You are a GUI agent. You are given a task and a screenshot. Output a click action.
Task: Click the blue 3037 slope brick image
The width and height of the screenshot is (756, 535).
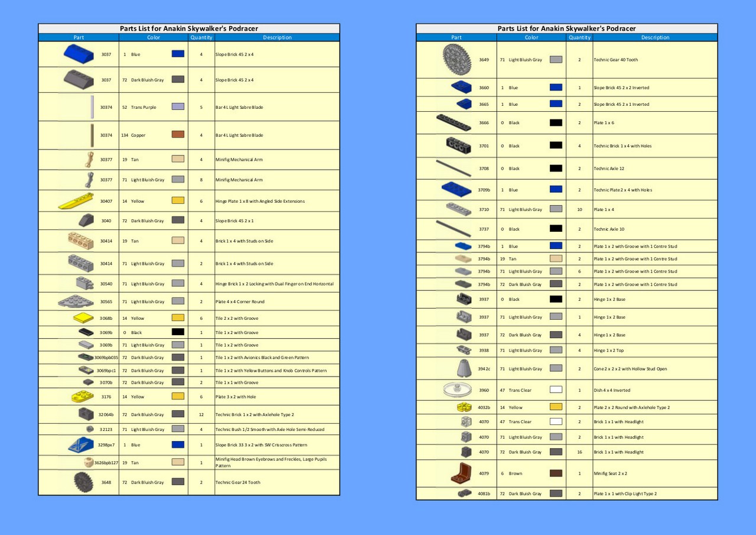click(x=79, y=54)
